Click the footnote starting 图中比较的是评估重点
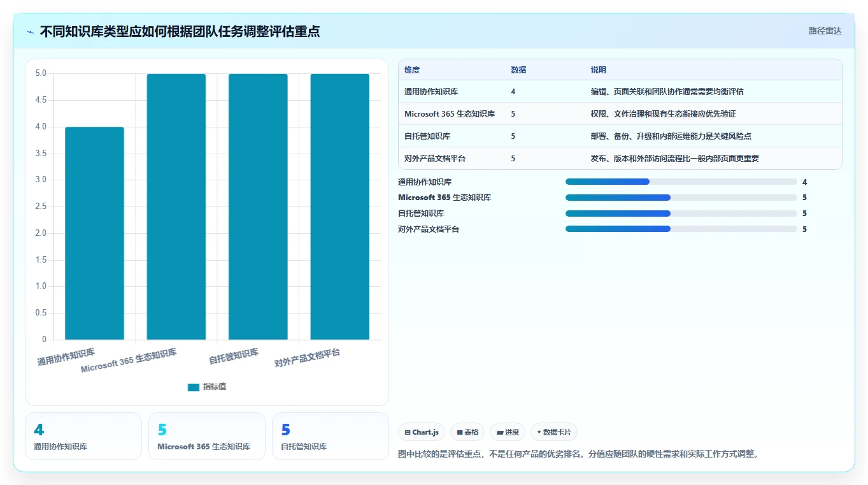The image size is (868, 485). (578, 454)
